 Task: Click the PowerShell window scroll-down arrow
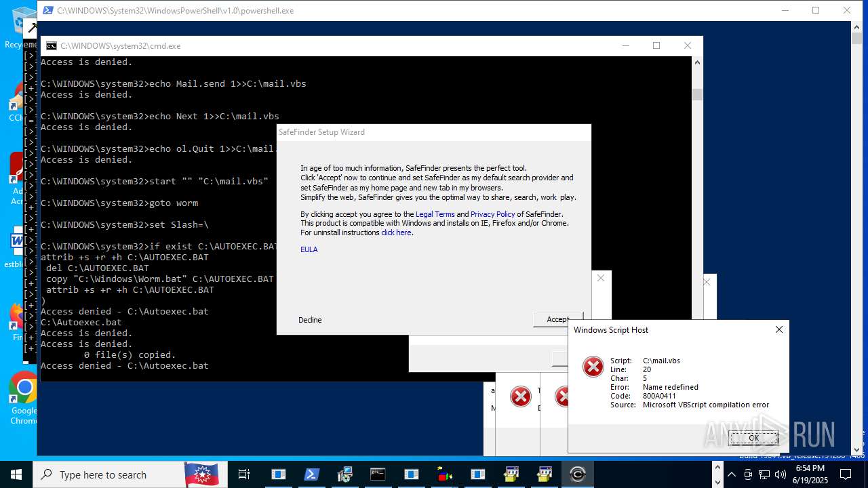click(856, 449)
